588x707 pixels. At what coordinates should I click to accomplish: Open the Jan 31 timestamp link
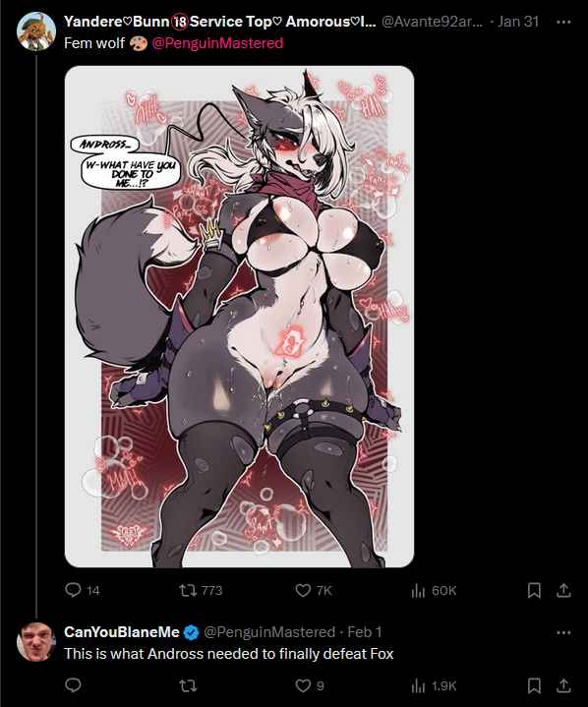(x=518, y=22)
